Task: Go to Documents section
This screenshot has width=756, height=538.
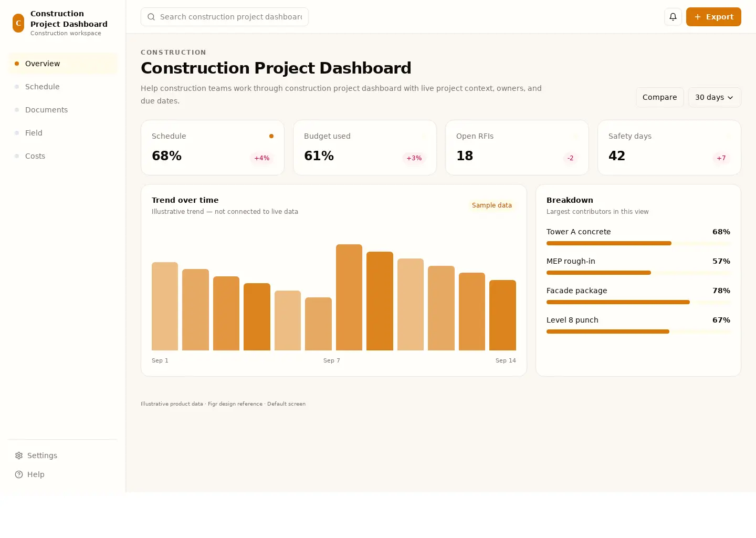Action: (x=62, y=110)
